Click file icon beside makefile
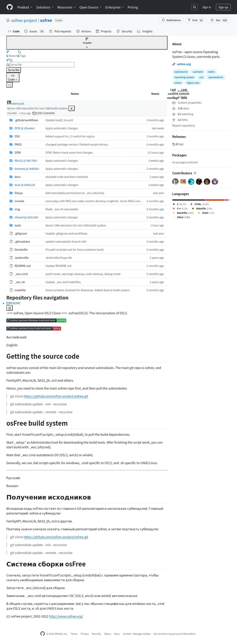 pyautogui.click(x=11, y=290)
